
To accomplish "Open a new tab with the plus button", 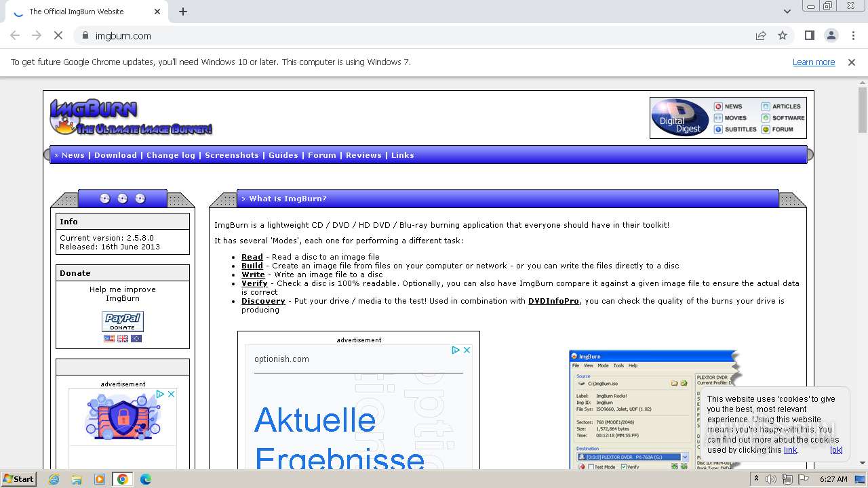I will point(183,12).
